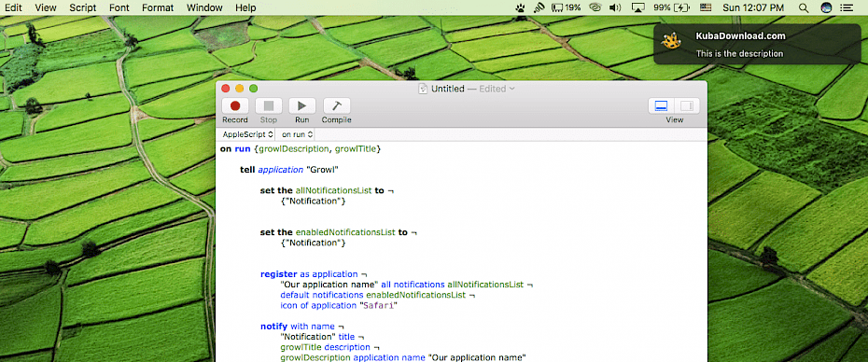Run the script with the play button
The width and height of the screenshot is (868, 362).
click(x=302, y=105)
